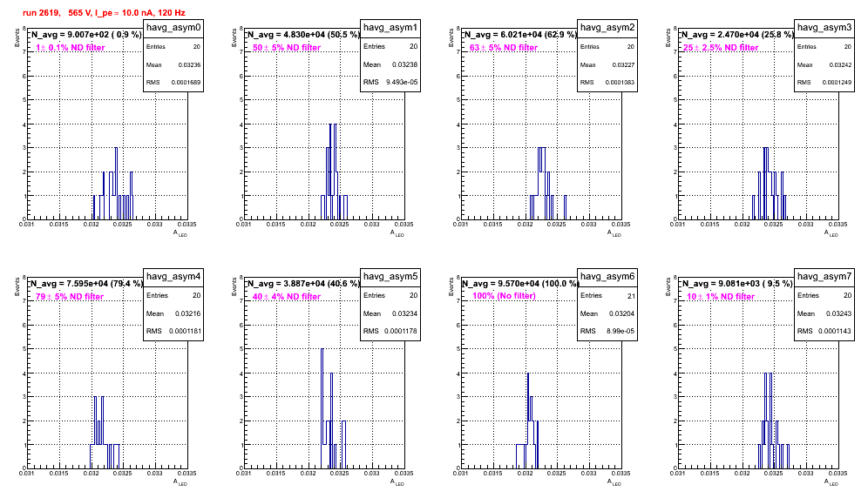Viewport: 868px width, 498px height.
Task: Click the magenta "79± 5% ND filter" label
Action: point(70,297)
